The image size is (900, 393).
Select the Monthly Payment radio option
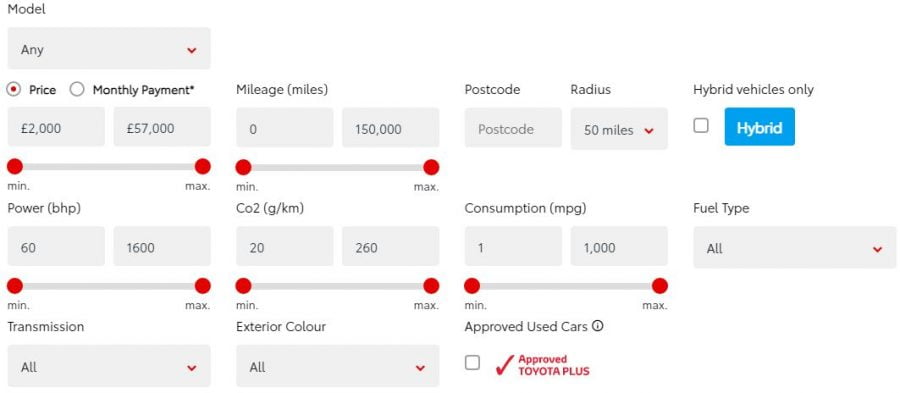[x=77, y=90]
